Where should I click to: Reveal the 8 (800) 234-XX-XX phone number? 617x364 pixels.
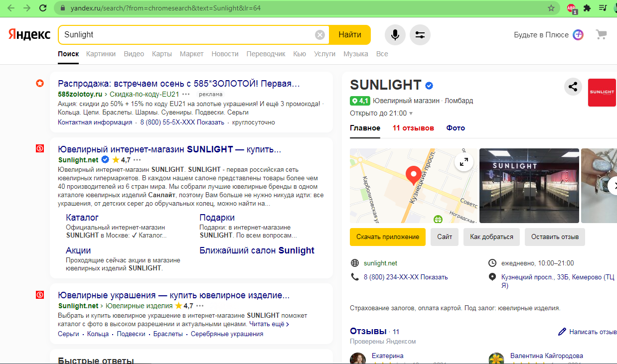(406, 277)
